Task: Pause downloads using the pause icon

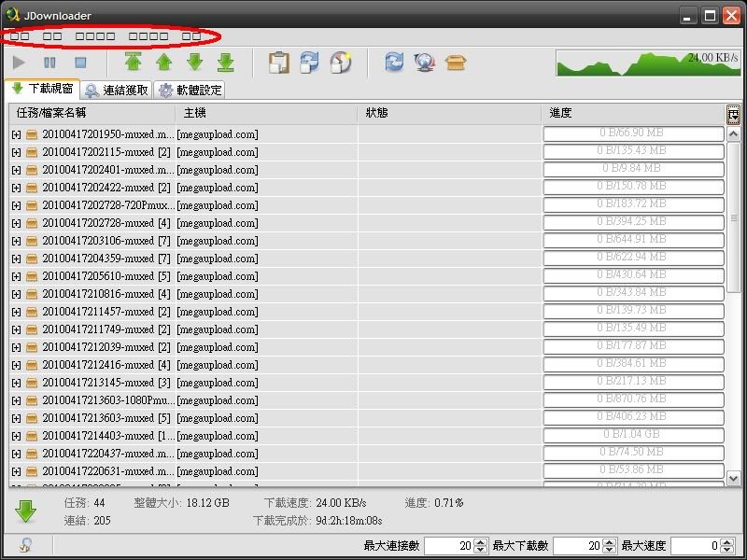Action: [x=49, y=63]
